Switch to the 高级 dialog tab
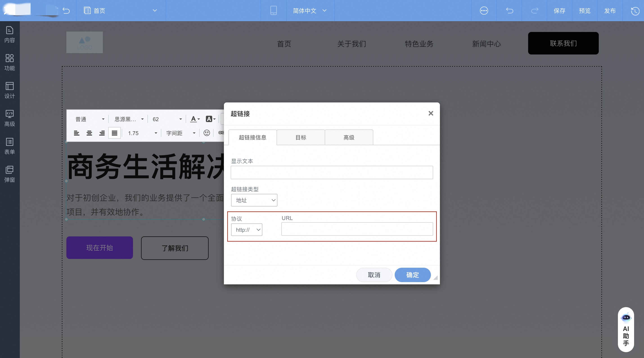Viewport: 644px width, 358px height. [349, 137]
